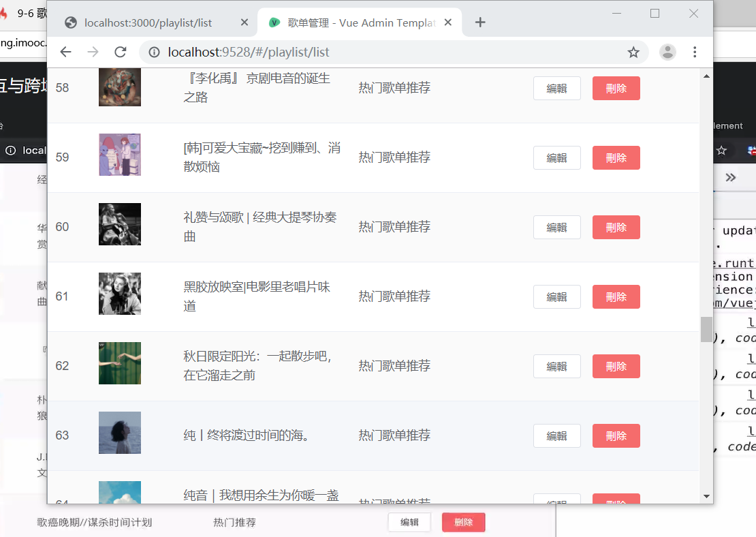Switch to the localhost:3000/playlist/list tab
This screenshot has height=537, width=756.
coord(148,22)
